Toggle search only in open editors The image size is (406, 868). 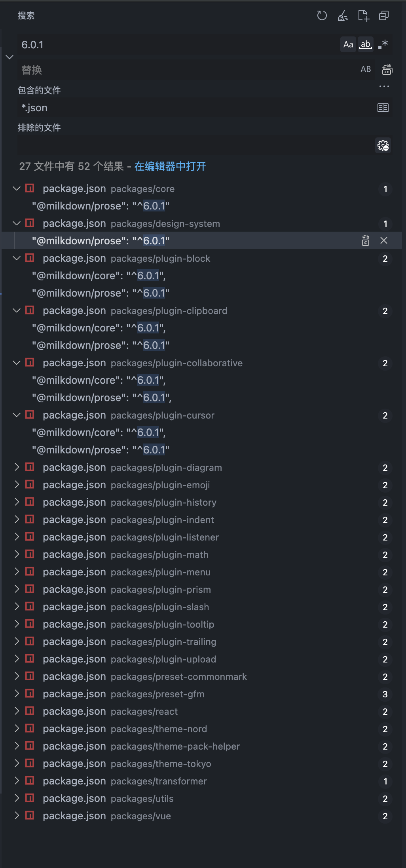tap(383, 108)
